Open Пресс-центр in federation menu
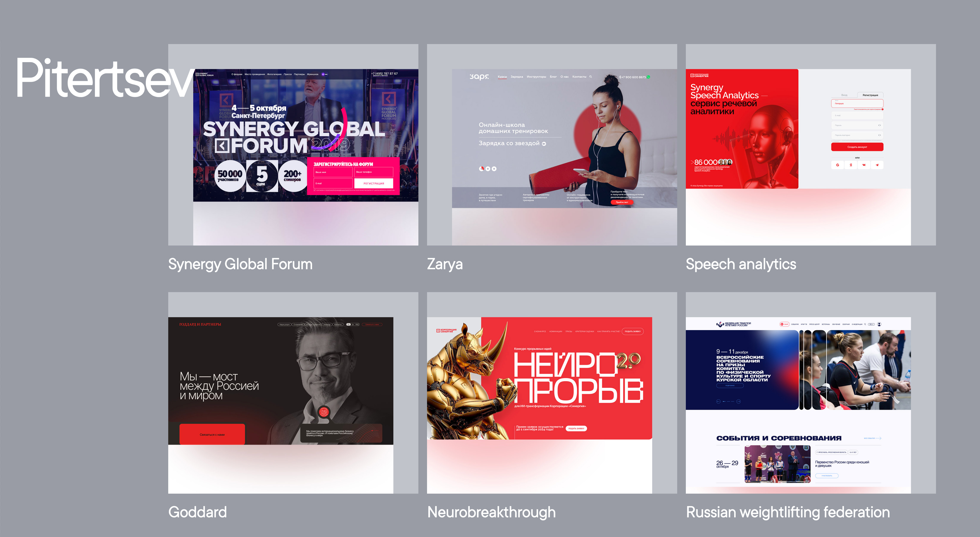 [x=815, y=324]
